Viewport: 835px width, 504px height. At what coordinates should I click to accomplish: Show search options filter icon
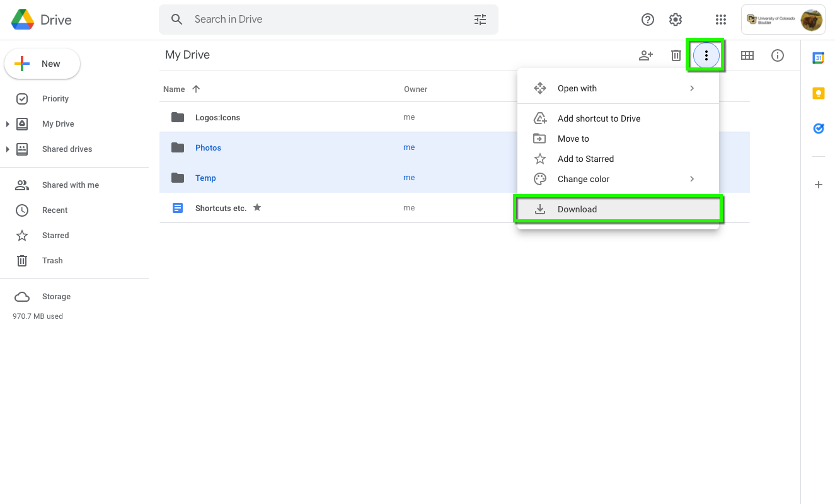coord(480,20)
